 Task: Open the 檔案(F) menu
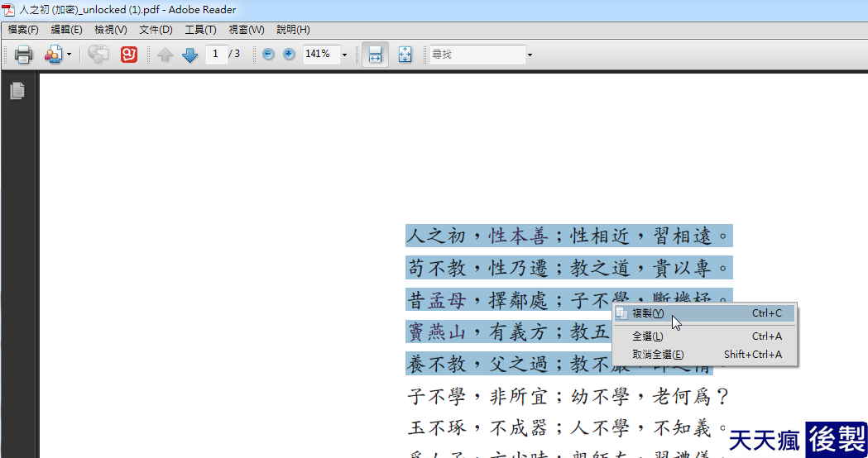(22, 29)
